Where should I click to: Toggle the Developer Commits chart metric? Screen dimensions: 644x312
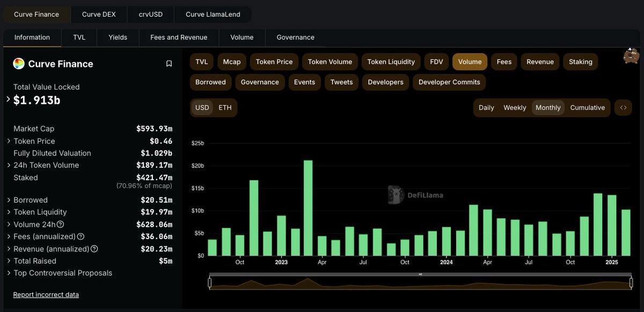(449, 82)
